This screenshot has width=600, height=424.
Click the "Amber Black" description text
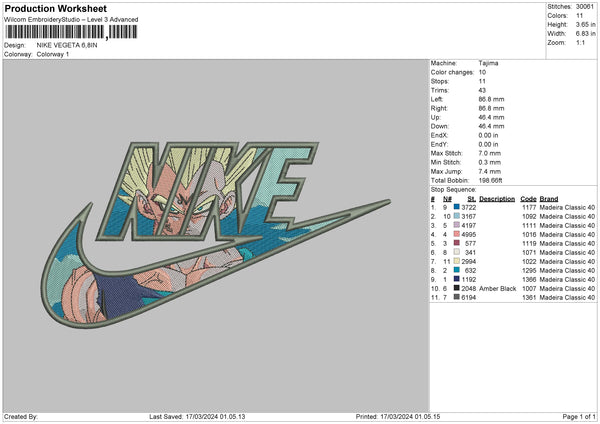pos(497,289)
